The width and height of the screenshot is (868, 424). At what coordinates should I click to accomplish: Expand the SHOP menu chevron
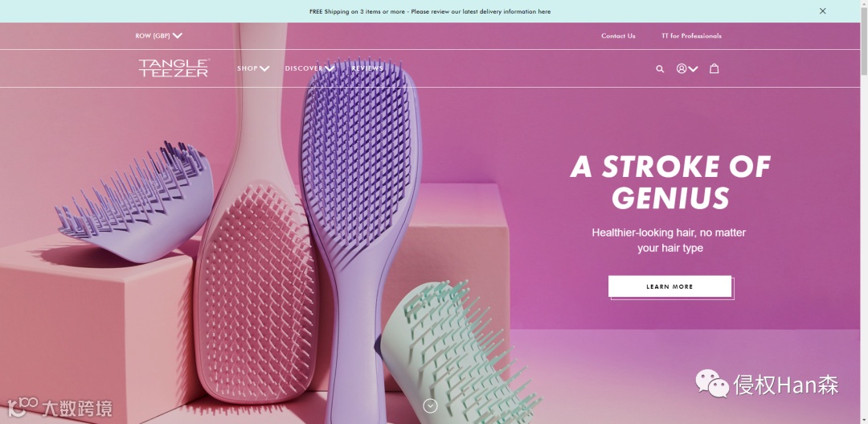coord(264,68)
